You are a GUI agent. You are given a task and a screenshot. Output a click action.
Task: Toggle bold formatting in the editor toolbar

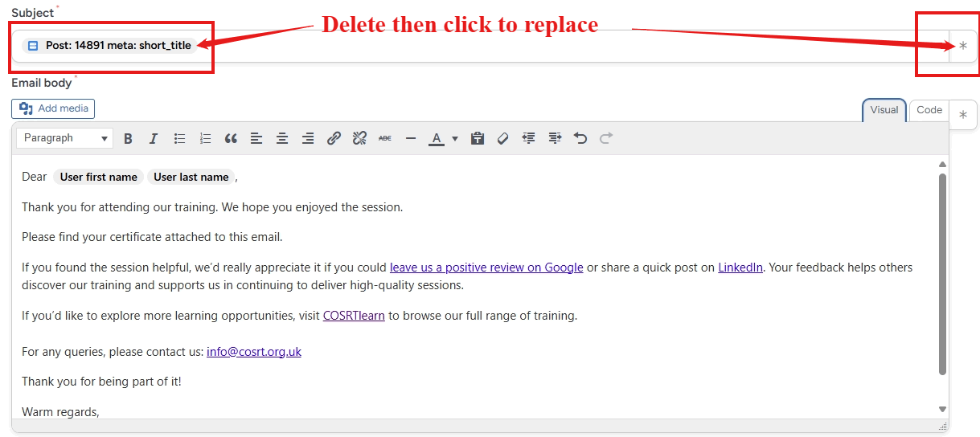[128, 138]
